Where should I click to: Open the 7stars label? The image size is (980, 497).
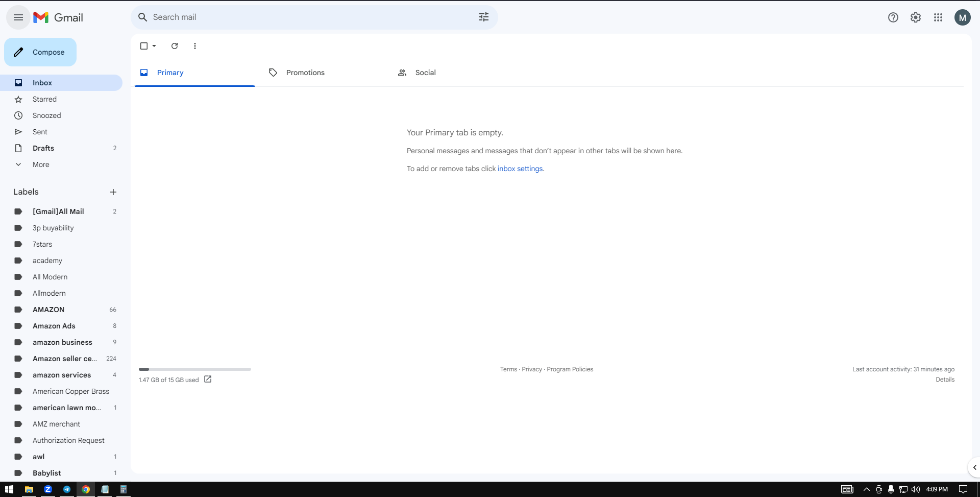tap(61, 244)
